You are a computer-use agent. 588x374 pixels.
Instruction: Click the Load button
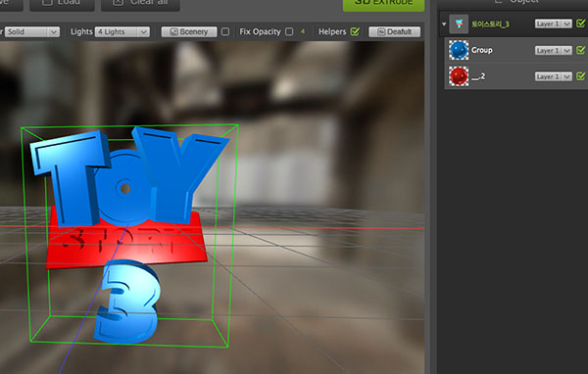62,3
